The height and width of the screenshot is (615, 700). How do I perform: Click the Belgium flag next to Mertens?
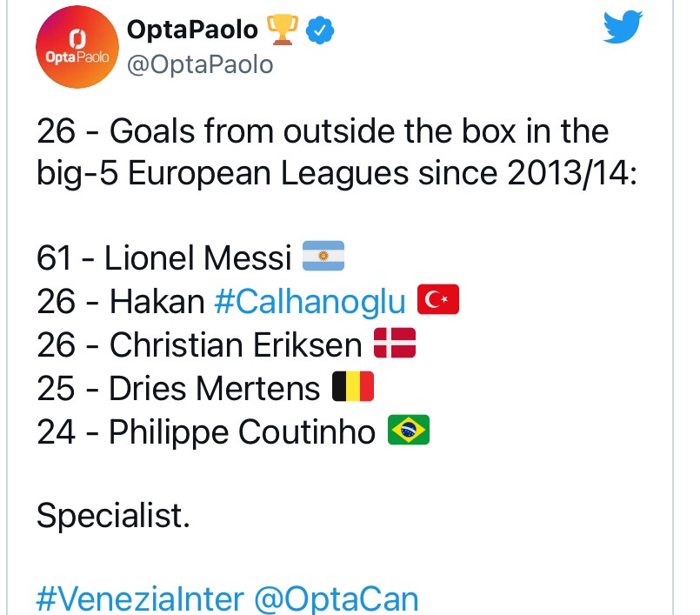coord(353,388)
